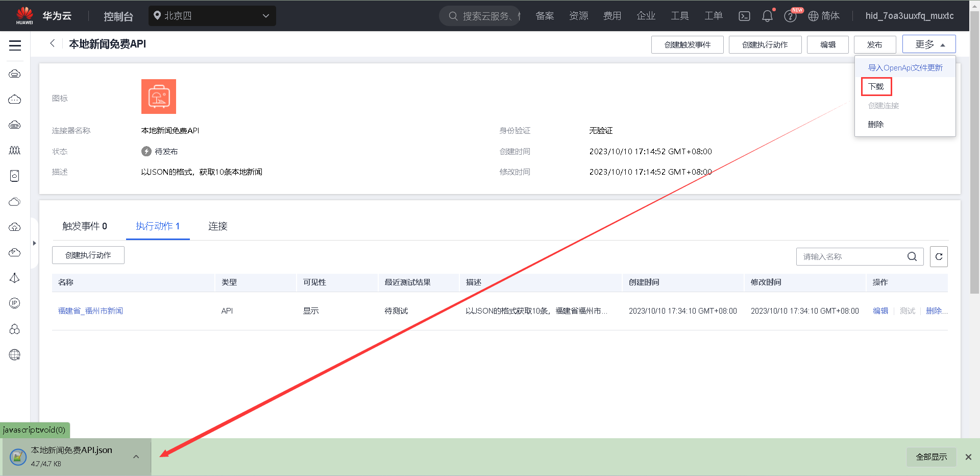Screen dimensions: 980x476
Task: Switch to 执行动作 tab
Action: pyautogui.click(x=158, y=226)
